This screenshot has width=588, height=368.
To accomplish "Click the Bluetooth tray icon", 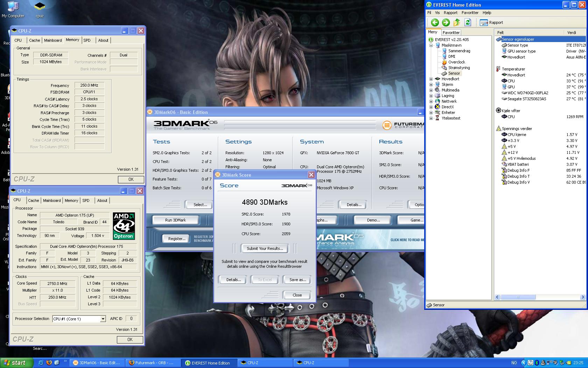I will 536,363.
